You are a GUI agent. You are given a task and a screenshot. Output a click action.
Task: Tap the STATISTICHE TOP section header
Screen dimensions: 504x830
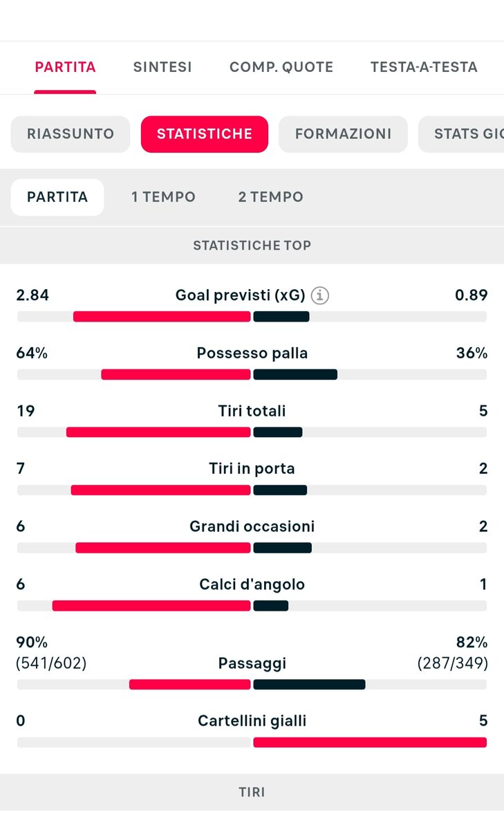pos(252,245)
